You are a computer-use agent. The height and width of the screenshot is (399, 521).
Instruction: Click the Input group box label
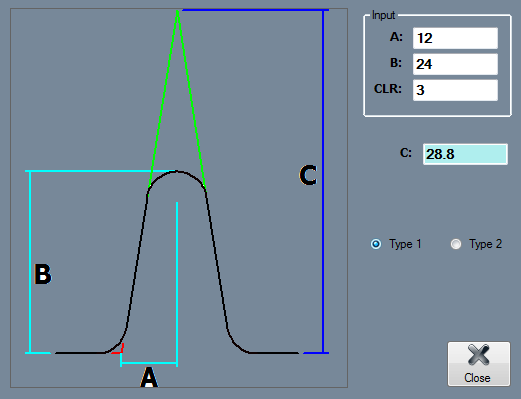383,15
